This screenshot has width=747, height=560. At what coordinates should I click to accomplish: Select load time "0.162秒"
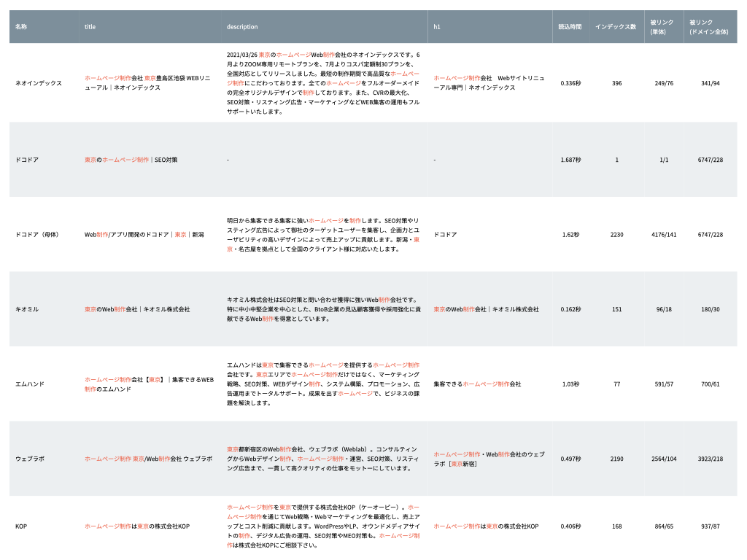(x=570, y=309)
